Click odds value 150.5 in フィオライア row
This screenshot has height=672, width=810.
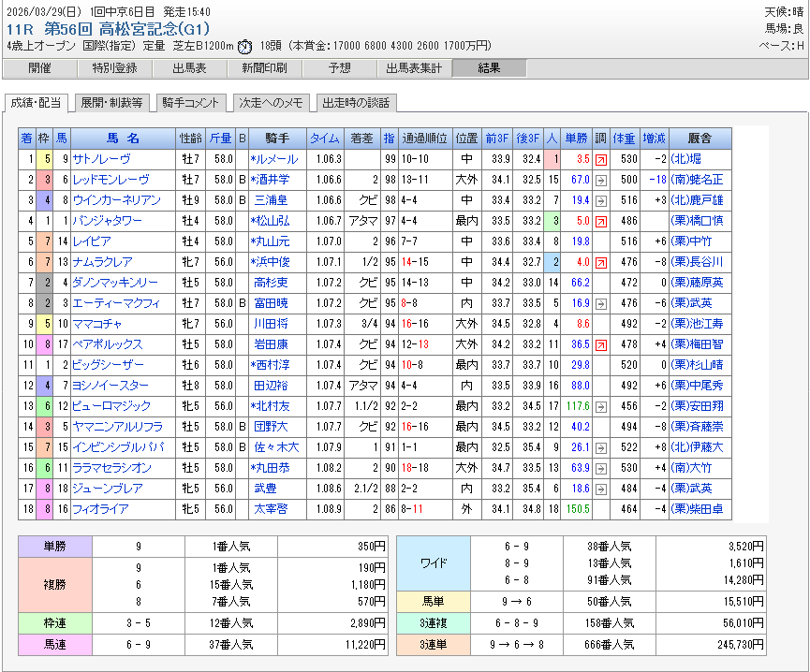(578, 509)
